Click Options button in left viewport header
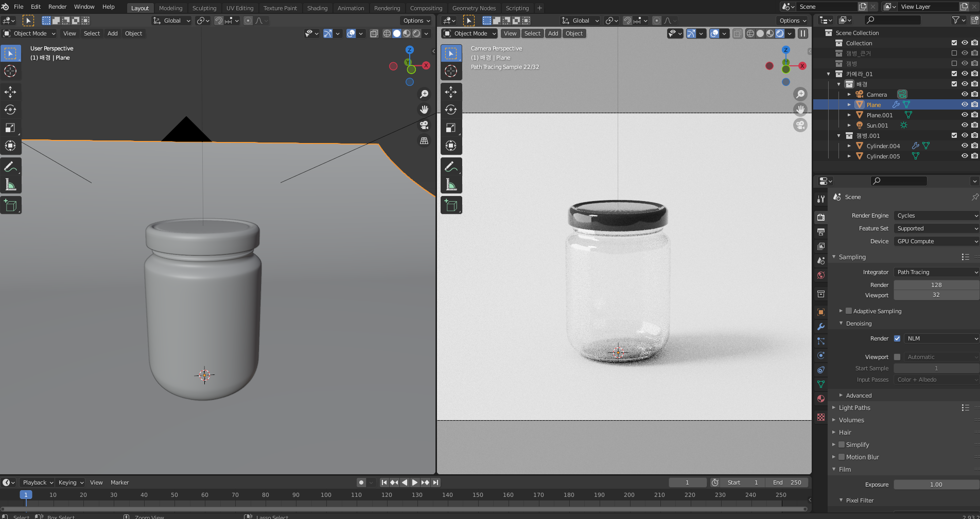The height and width of the screenshot is (519, 980). (x=416, y=21)
